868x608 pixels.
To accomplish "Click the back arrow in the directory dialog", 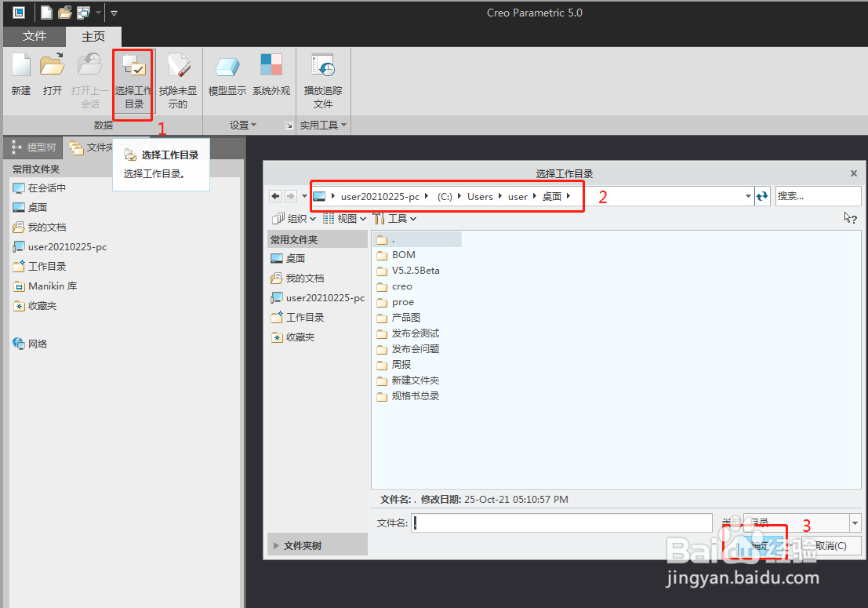I will 275,196.
